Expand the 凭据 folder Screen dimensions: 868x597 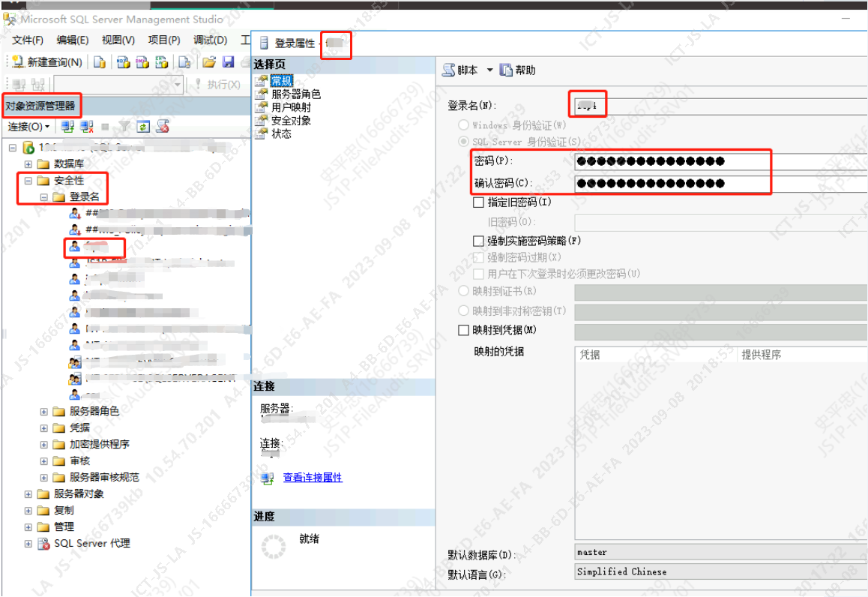click(43, 428)
